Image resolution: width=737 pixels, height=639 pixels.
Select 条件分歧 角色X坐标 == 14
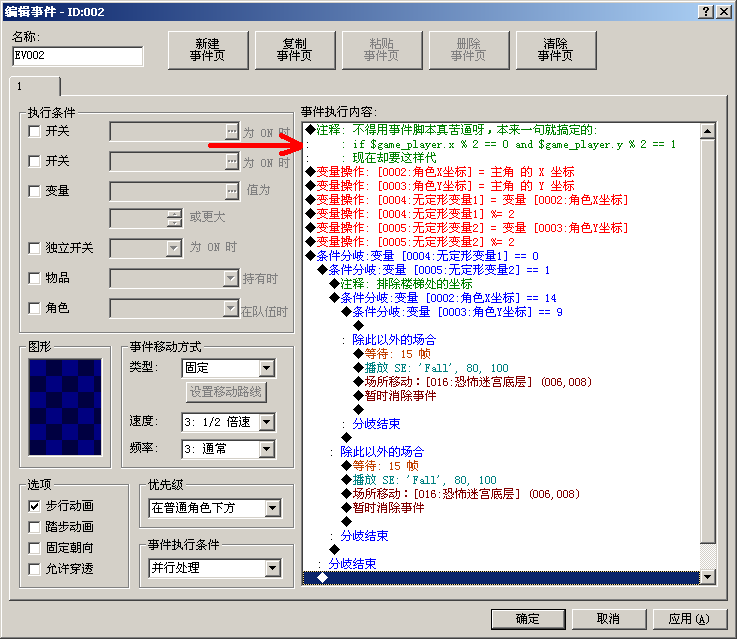coord(502,298)
